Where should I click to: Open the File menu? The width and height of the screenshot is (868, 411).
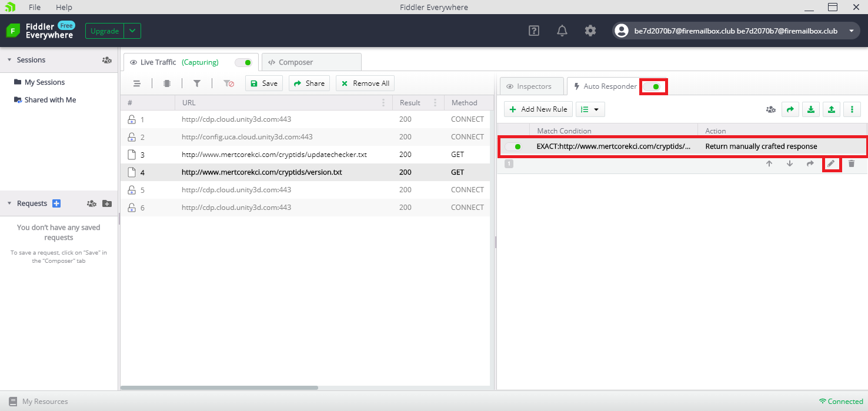35,7
